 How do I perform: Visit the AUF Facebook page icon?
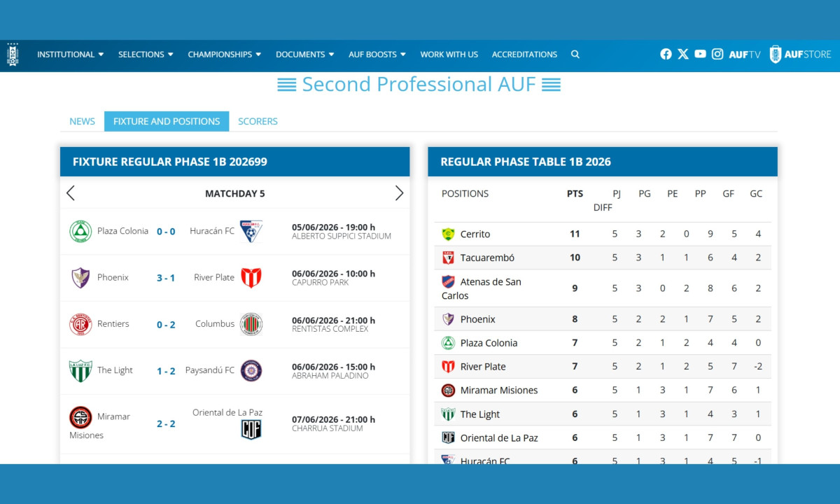coord(666,54)
